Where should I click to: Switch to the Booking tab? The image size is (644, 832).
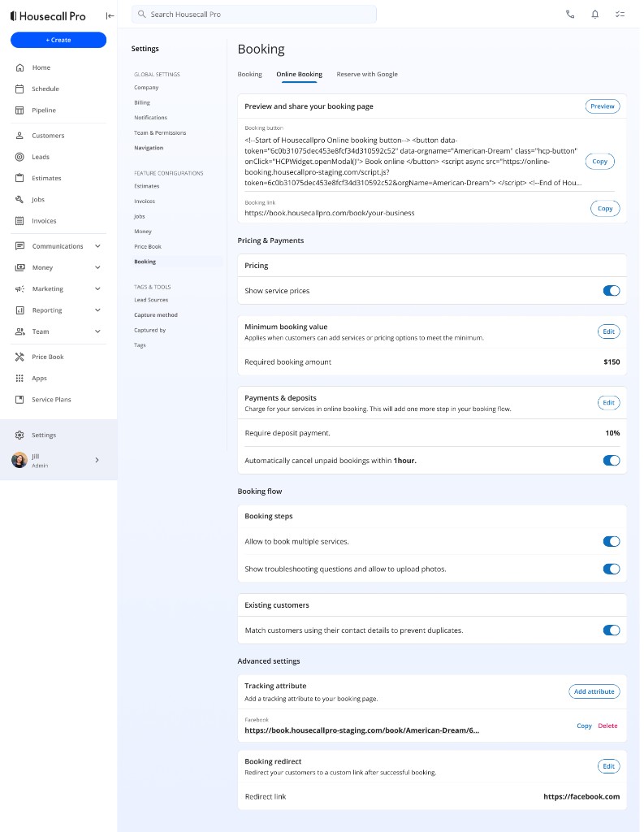249,74
